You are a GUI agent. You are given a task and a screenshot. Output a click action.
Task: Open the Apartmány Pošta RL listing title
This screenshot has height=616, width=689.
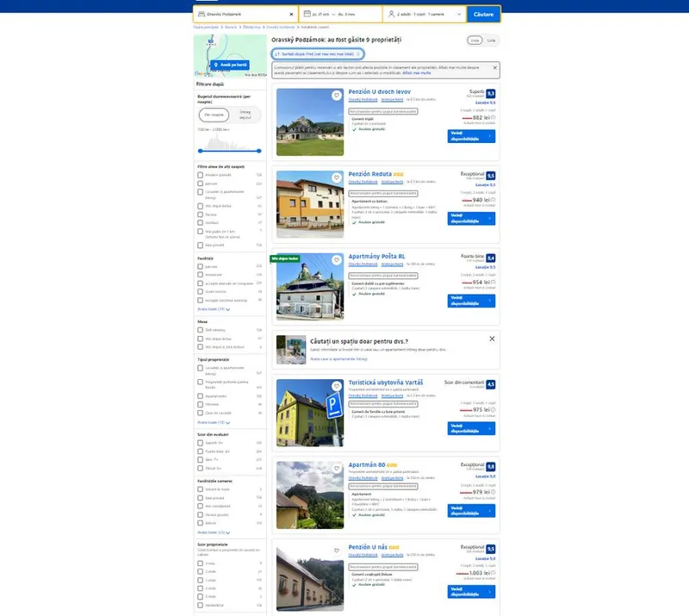[378, 257]
